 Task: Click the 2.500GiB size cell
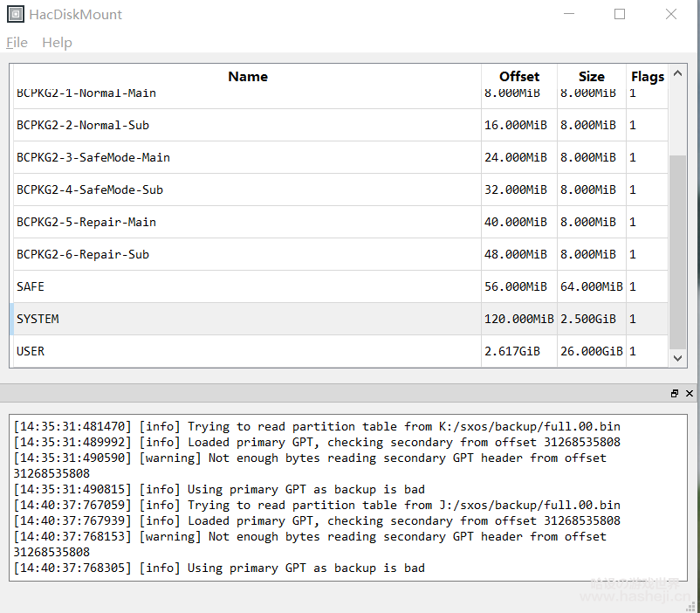(x=592, y=319)
